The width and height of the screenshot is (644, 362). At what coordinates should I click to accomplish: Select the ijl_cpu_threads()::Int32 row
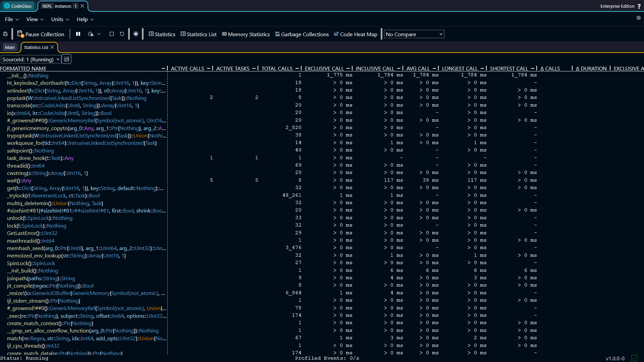[x=322, y=346]
